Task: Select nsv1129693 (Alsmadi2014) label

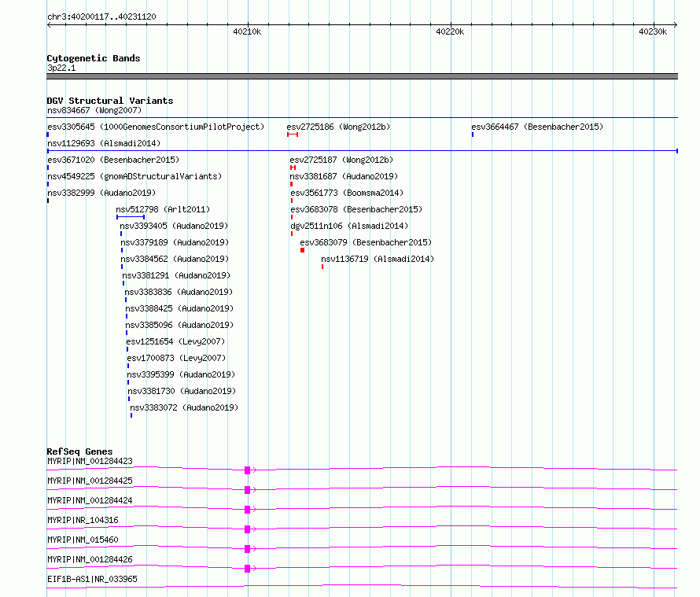Action: click(104, 143)
